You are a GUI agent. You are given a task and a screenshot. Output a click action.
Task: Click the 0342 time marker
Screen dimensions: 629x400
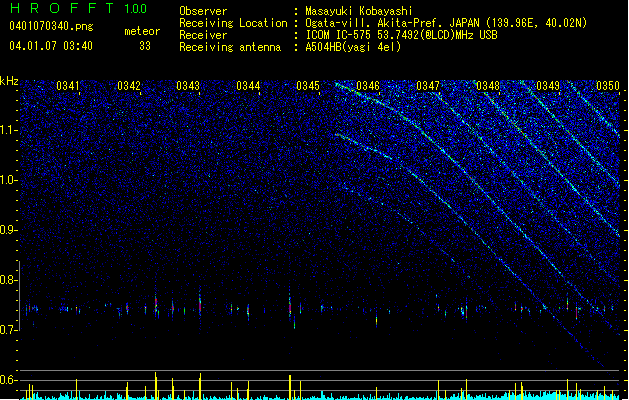point(129,86)
